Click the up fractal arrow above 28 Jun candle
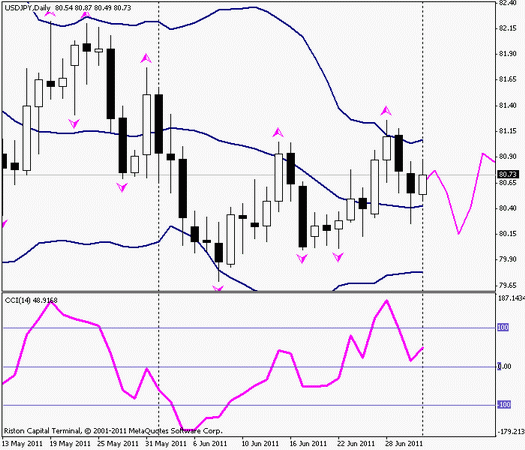 (386, 111)
